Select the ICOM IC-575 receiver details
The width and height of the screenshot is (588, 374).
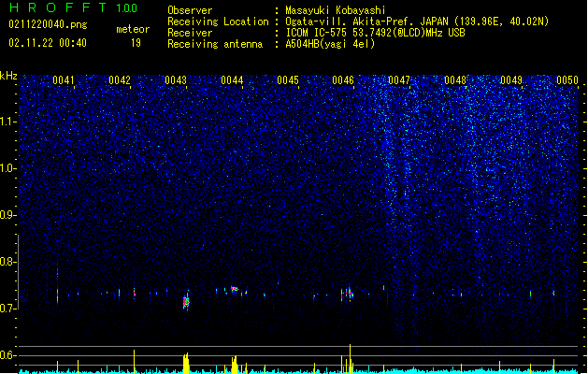click(x=376, y=33)
